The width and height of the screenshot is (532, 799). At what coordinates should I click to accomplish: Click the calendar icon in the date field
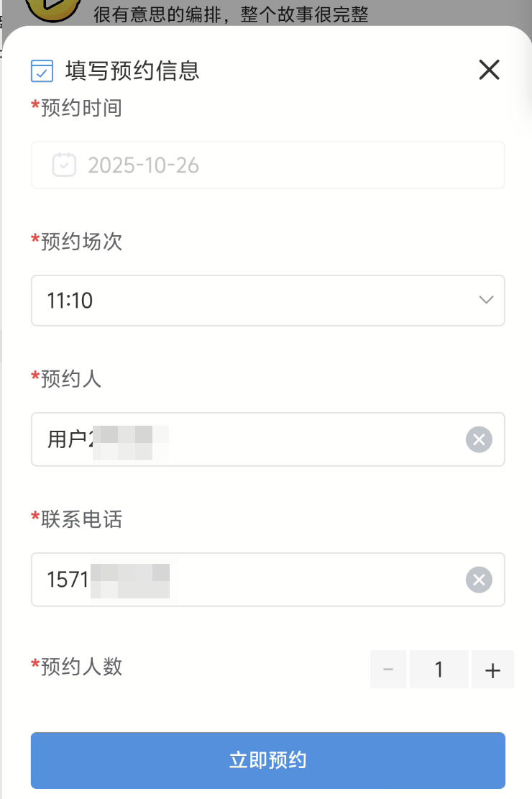tap(64, 165)
